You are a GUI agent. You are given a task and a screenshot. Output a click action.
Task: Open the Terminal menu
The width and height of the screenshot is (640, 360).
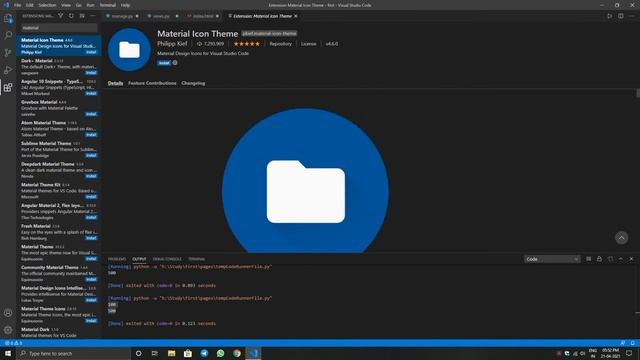click(108, 5)
